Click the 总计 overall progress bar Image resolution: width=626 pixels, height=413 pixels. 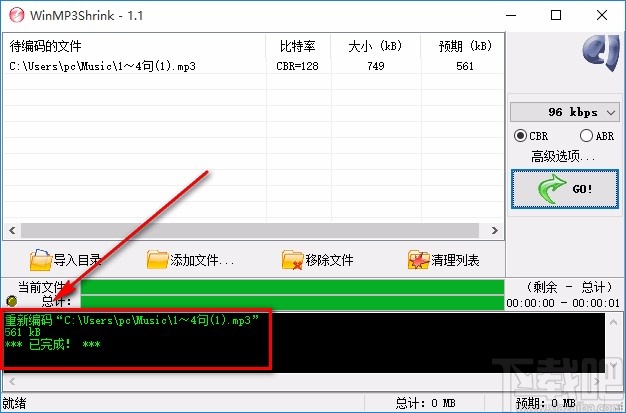coord(292,302)
